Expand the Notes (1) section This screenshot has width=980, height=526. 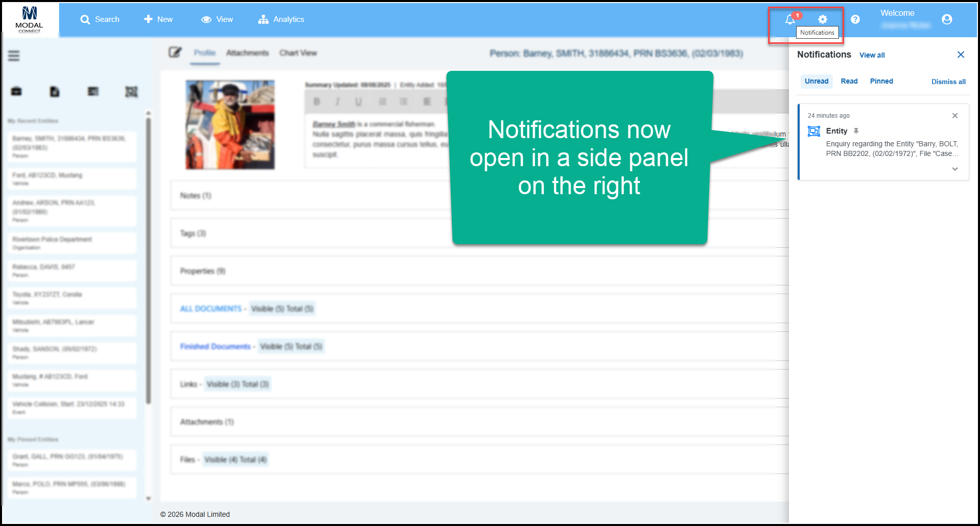point(196,196)
